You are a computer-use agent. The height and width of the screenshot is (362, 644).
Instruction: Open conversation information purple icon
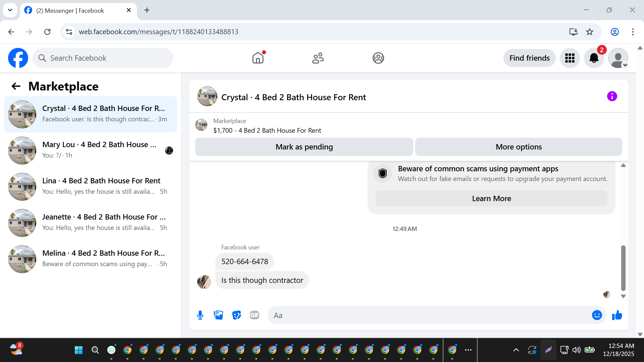pos(612,97)
